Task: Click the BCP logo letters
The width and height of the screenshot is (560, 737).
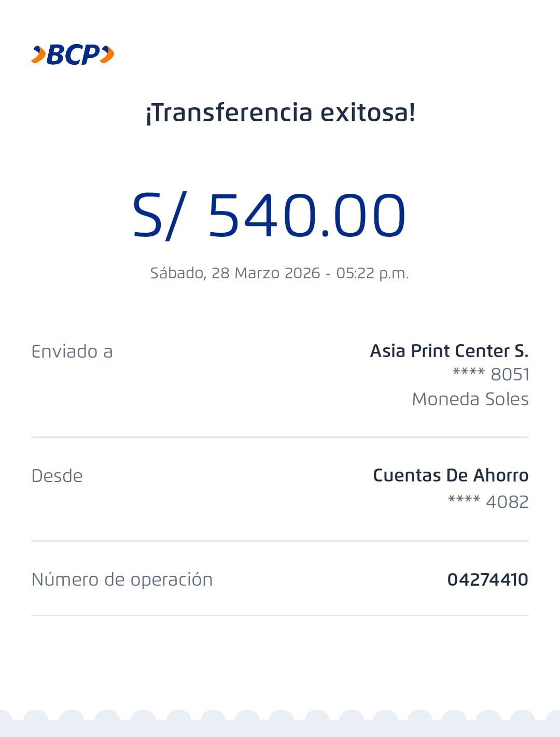Action: (73, 54)
